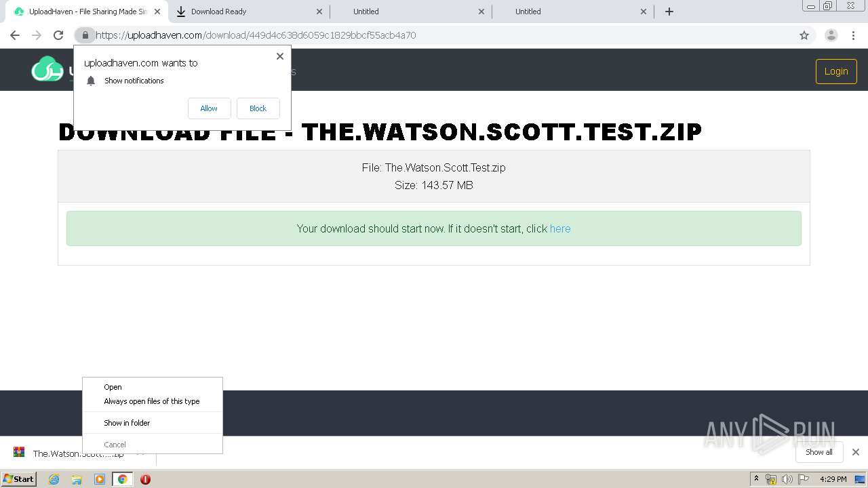Viewport: 868px width, 488px height.
Task: Click the 4:29 PM clock
Action: point(833,479)
